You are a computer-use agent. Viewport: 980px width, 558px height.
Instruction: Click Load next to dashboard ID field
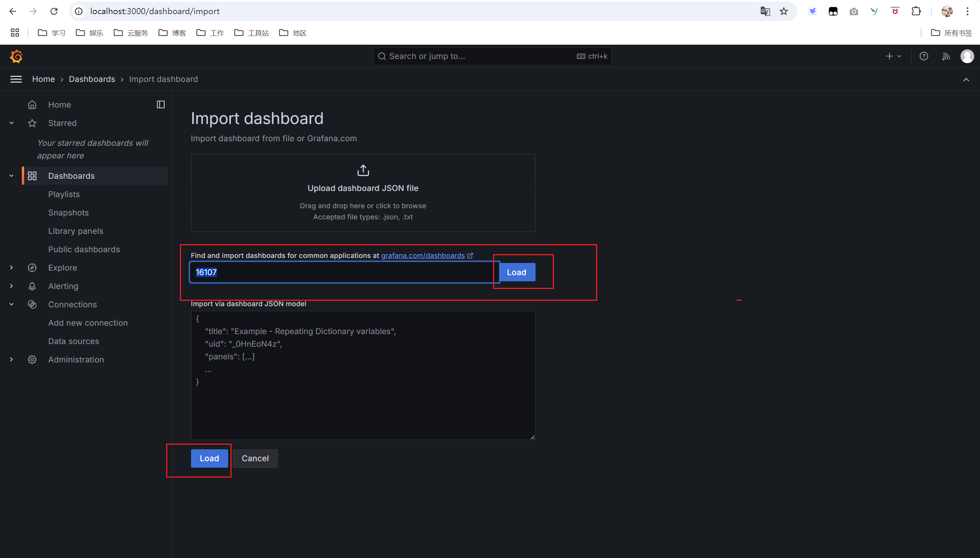coord(516,272)
